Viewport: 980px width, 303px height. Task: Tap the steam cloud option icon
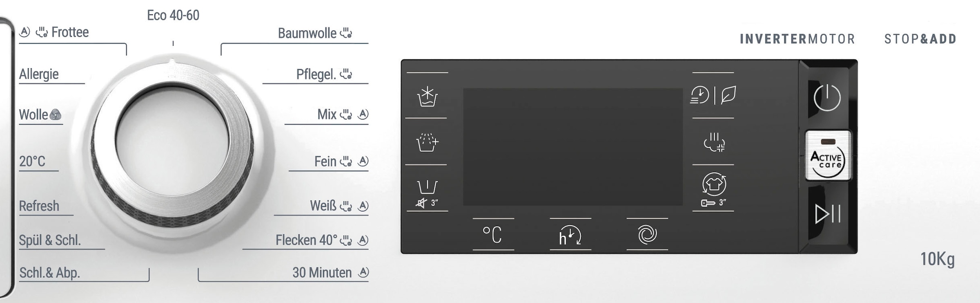(714, 142)
